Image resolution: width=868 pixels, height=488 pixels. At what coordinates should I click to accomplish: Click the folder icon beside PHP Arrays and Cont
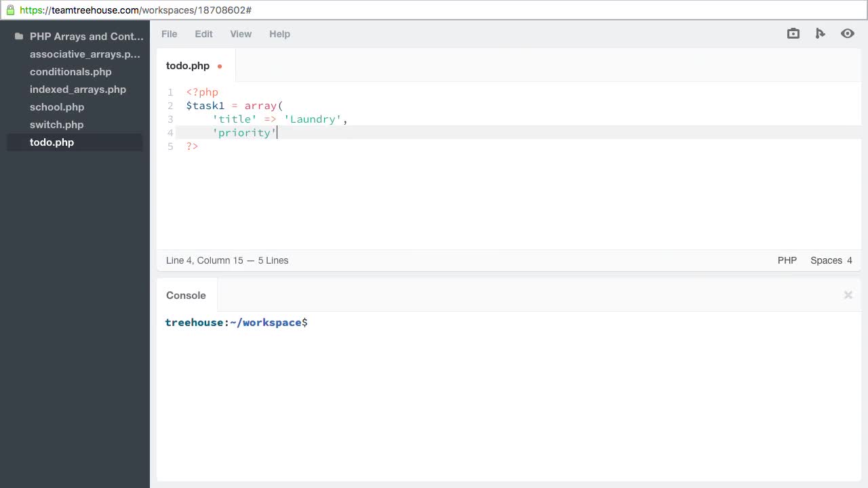[x=18, y=36]
